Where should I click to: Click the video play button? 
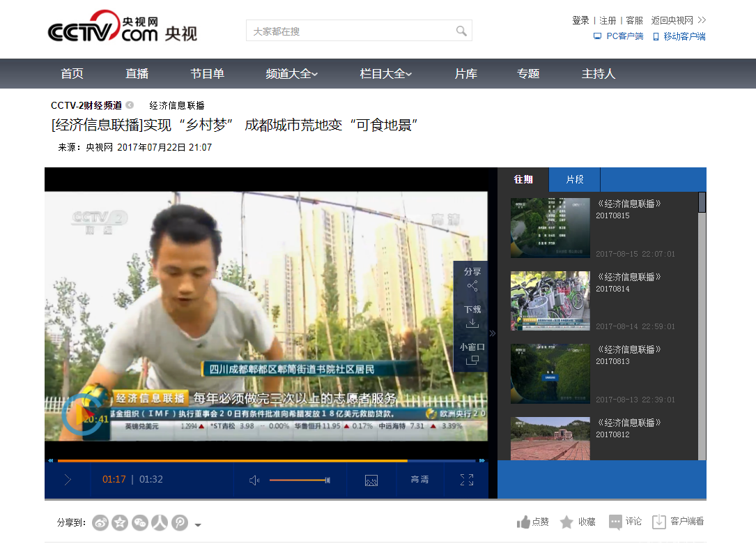pyautogui.click(x=68, y=480)
